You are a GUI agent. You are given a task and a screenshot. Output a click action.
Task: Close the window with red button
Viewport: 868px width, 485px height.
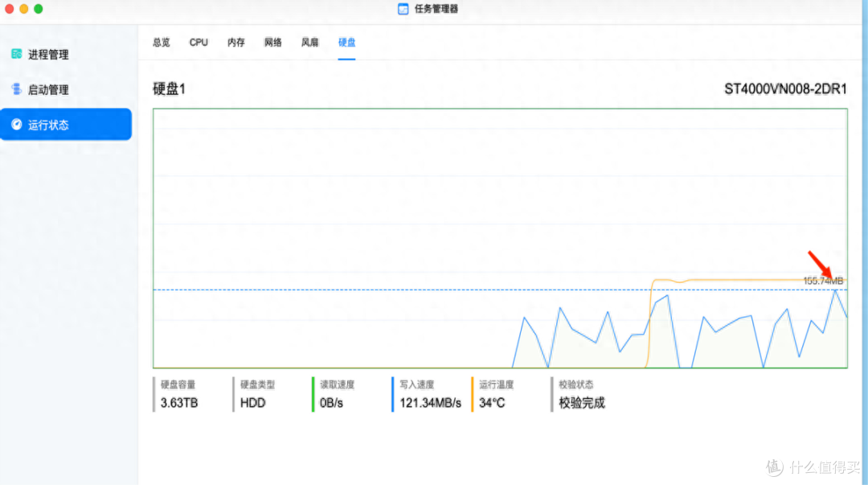click(10, 9)
